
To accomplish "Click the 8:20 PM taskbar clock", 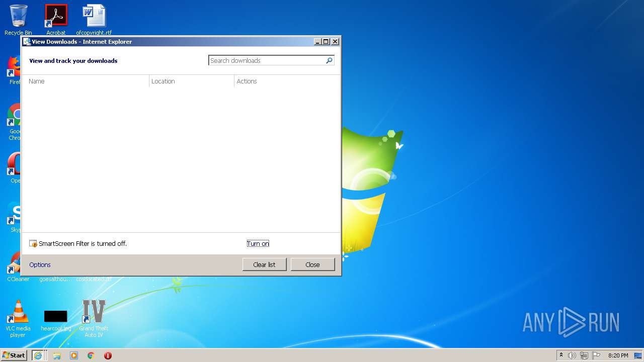I will click(618, 355).
